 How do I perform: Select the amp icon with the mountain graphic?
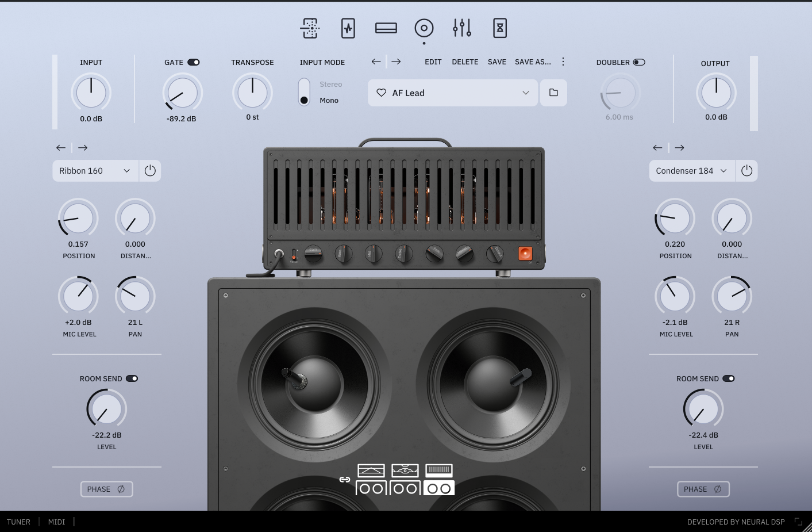click(371, 470)
